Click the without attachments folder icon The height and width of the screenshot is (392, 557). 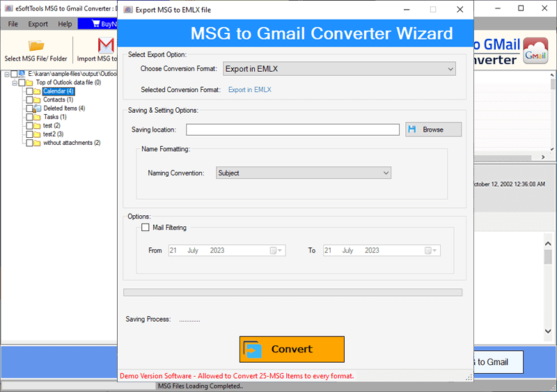37,143
